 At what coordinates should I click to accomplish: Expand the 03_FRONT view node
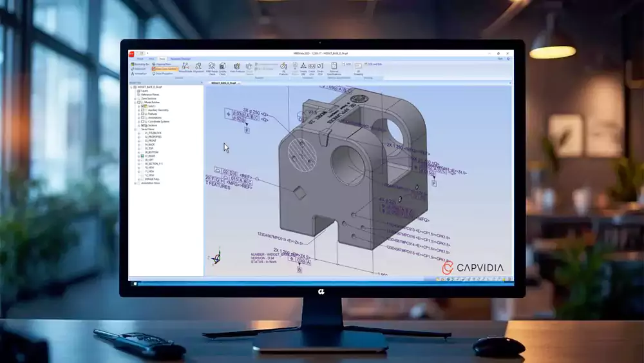point(139,141)
